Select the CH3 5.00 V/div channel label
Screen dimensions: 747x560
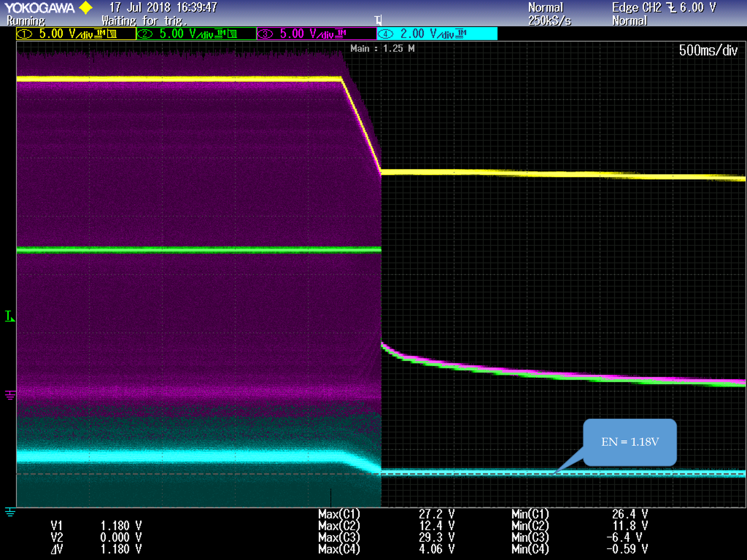point(317,34)
